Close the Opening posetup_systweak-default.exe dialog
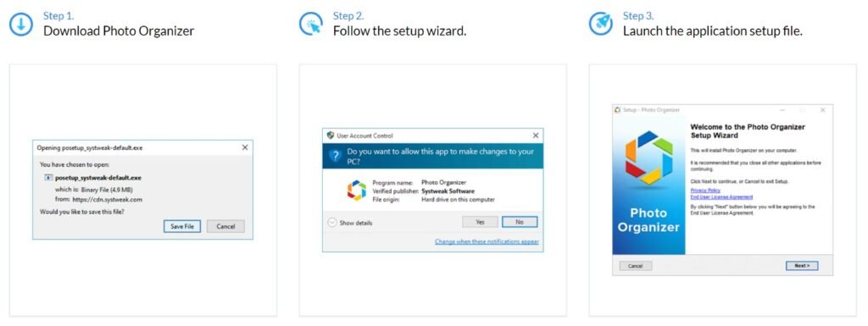This screenshot has height=326, width=868. coord(245,147)
